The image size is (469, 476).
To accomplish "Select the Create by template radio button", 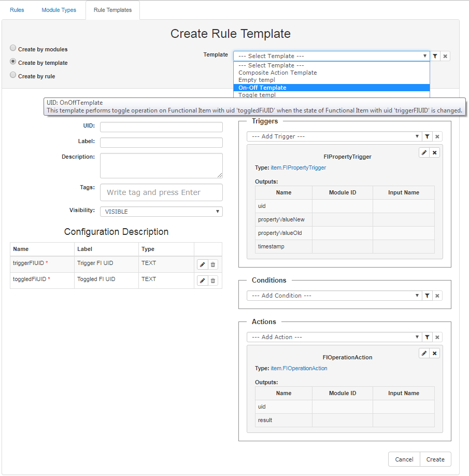I will 12,62.
